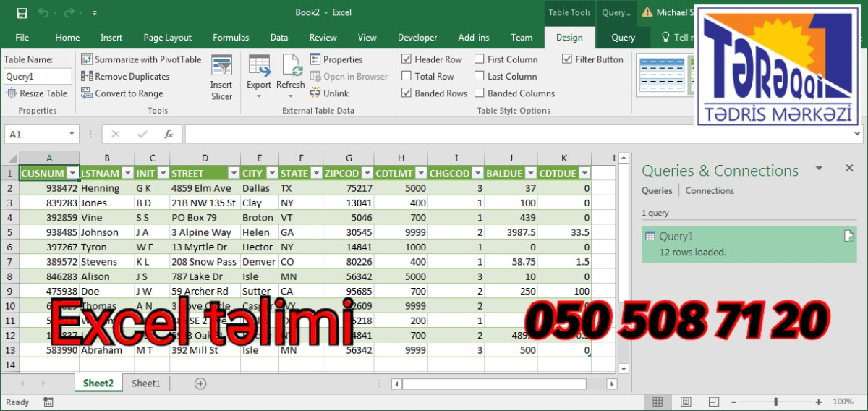This screenshot has width=868, height=411.
Task: Open Summarize with PivotTable
Action: pyautogui.click(x=141, y=59)
